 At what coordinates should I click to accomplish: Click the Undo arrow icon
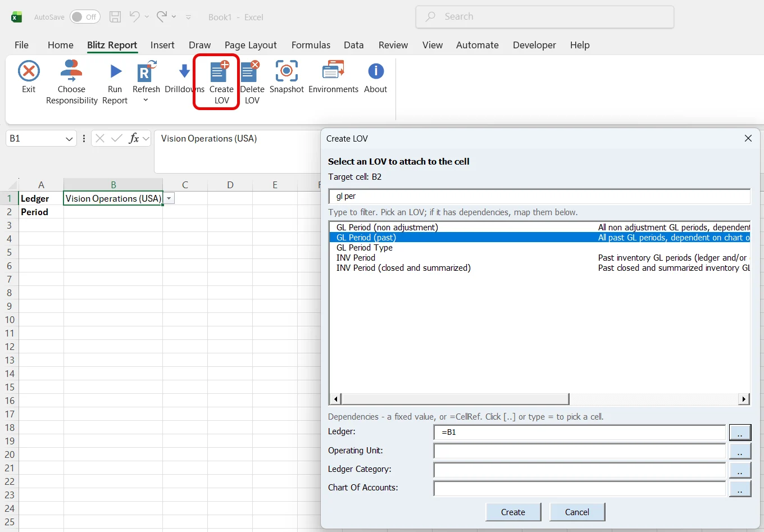coord(134,16)
